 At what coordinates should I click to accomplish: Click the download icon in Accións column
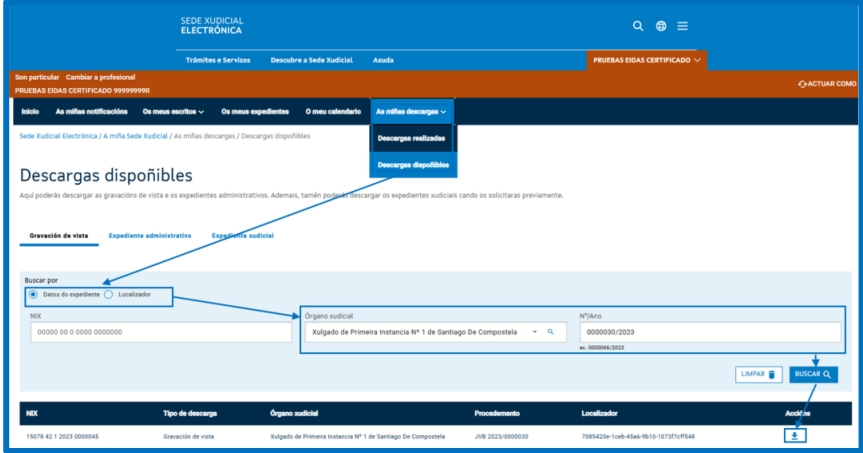(x=797, y=435)
